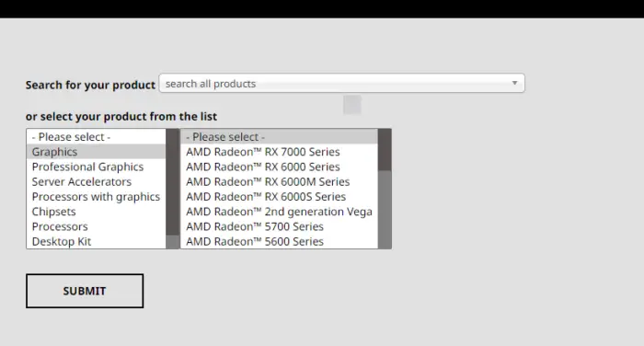Screen dimensions: 644x346
Task: Select AMD Radeon 2nd generation Vega
Action: [279, 212]
